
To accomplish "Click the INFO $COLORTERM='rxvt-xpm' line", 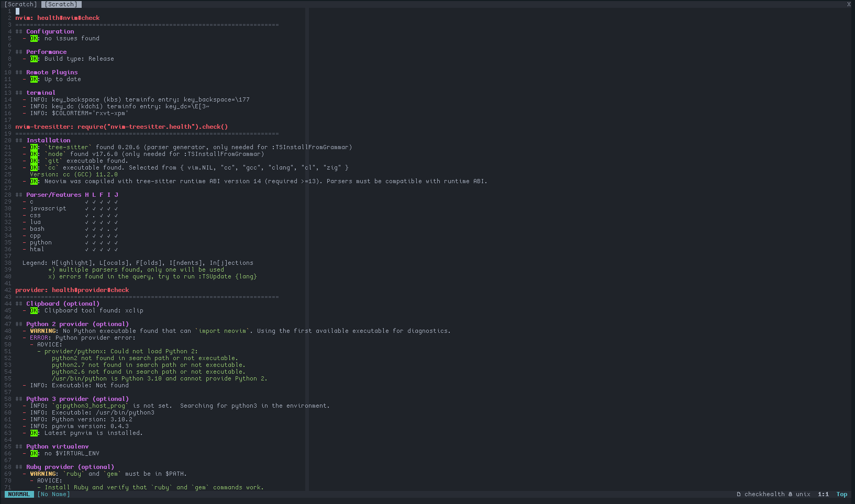I will (x=75, y=113).
